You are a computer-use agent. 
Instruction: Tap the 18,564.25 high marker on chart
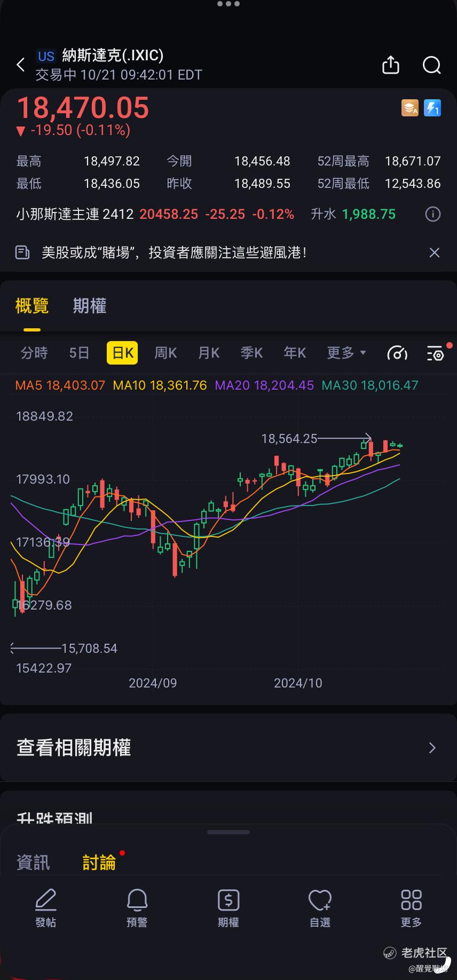coord(289,439)
